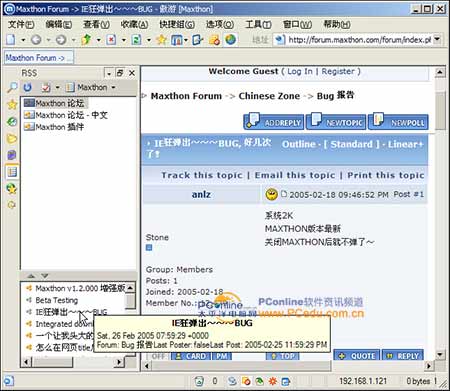Open the RSS panel options dropdown arrow
Screen dimensions: 450x391
point(109,73)
